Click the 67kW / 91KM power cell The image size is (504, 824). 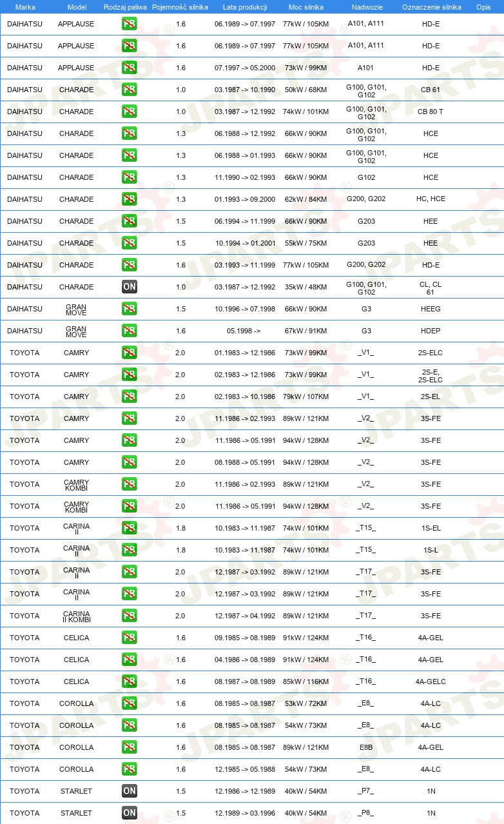[x=305, y=331]
